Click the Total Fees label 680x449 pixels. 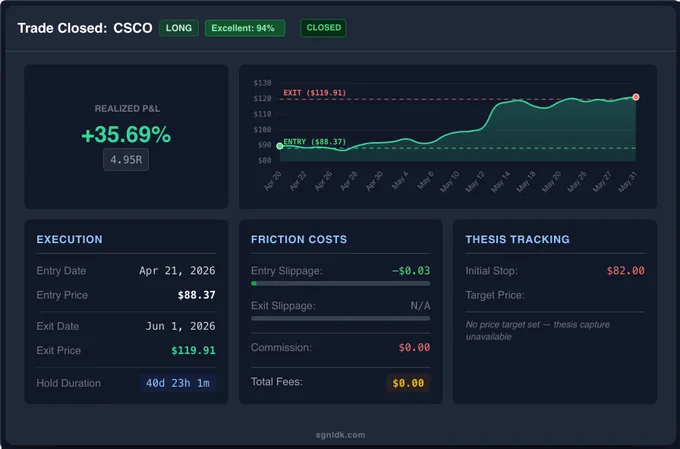click(x=277, y=382)
